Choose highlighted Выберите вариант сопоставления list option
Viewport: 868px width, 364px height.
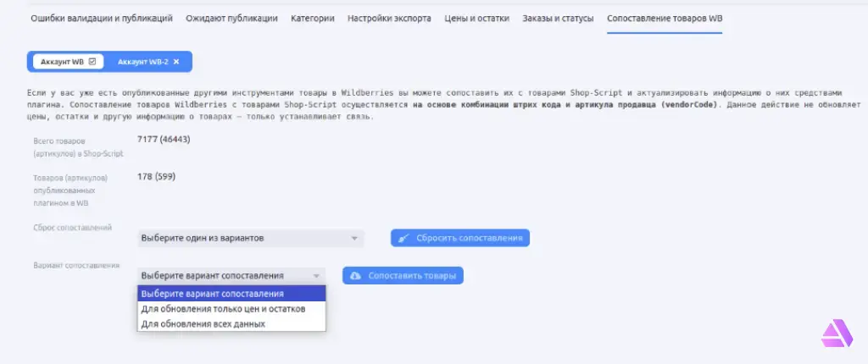pyautogui.click(x=231, y=294)
